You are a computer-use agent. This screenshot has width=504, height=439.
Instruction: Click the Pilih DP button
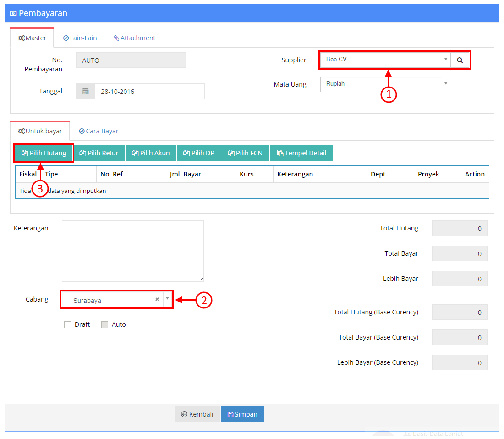pyautogui.click(x=199, y=153)
